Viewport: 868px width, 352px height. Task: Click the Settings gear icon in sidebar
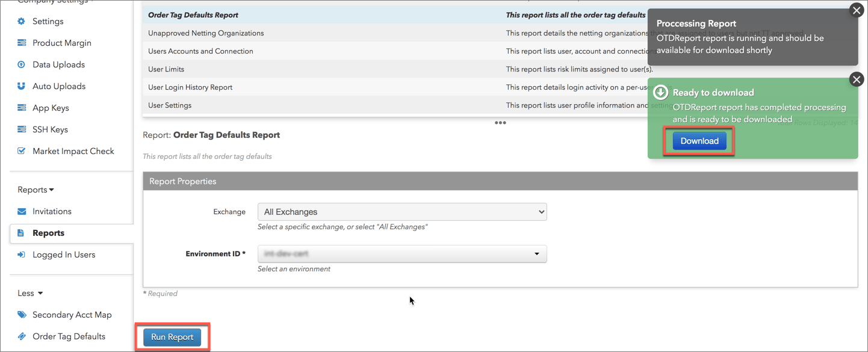22,21
